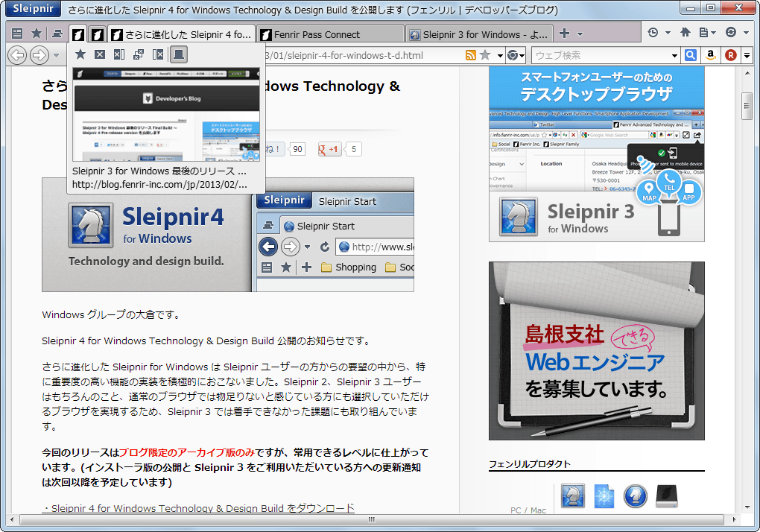
Task: Expand the history dropdown arrow
Action: click(668, 33)
